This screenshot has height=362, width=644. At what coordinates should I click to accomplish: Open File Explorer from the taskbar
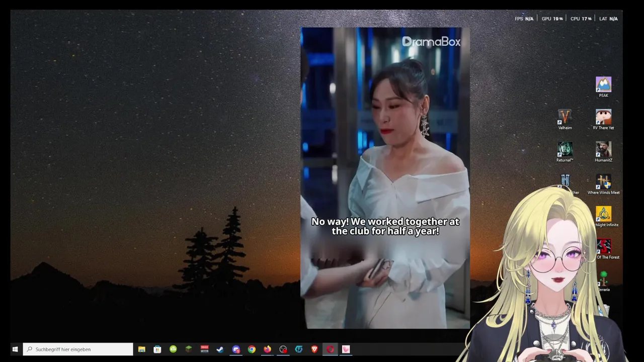142,349
